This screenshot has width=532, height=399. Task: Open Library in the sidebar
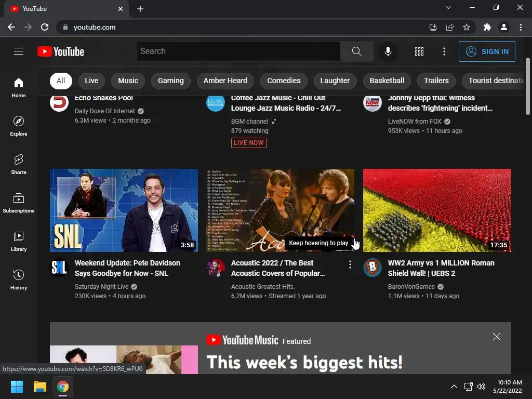(19, 241)
